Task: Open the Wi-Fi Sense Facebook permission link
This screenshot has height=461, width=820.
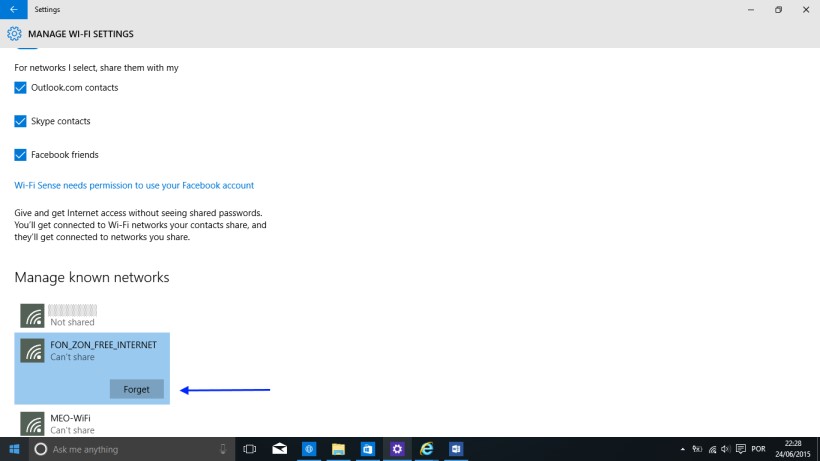Action: click(134, 185)
